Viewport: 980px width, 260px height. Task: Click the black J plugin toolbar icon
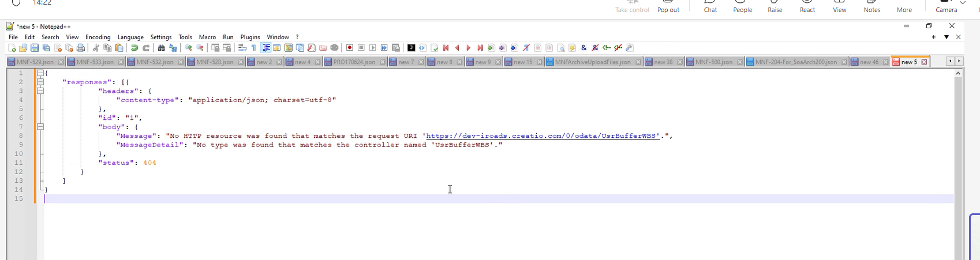(411, 48)
